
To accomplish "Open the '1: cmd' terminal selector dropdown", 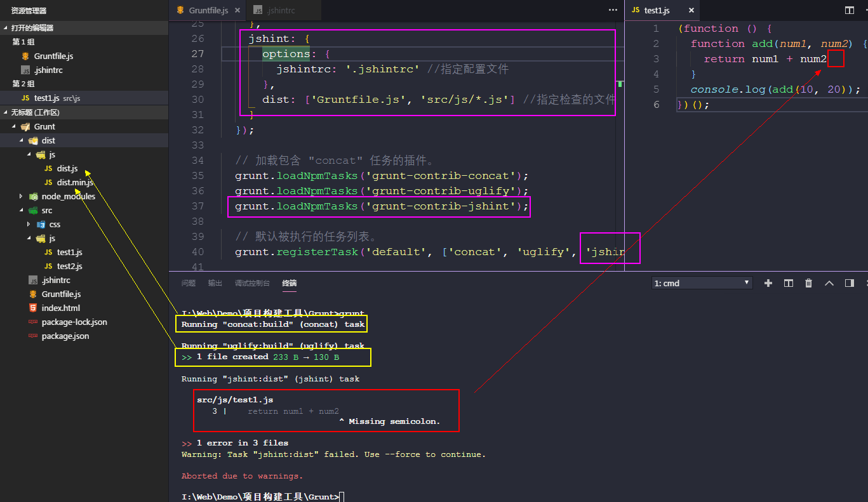I will [702, 283].
